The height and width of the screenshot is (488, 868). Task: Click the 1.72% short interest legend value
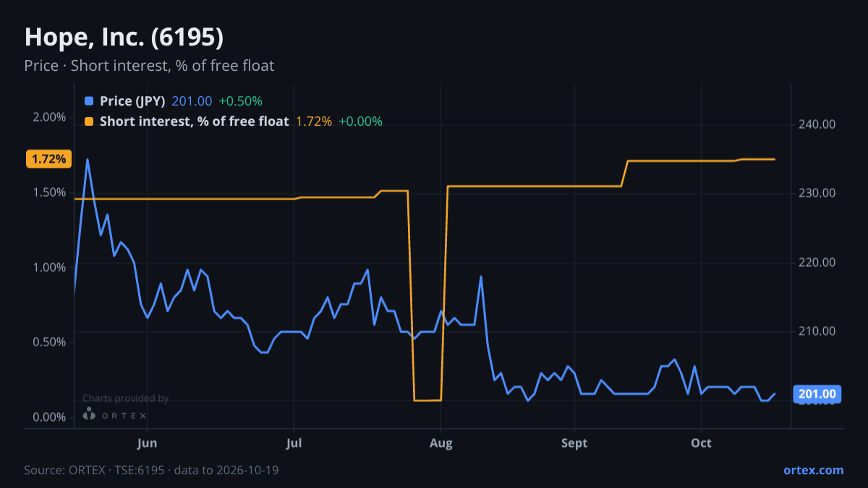314,121
